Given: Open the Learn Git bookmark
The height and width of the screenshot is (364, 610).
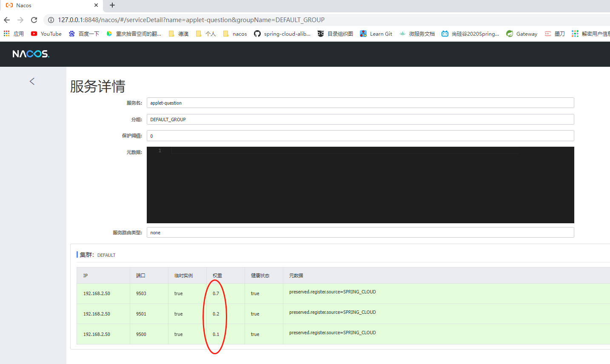Looking at the screenshot, I should pyautogui.click(x=376, y=34).
